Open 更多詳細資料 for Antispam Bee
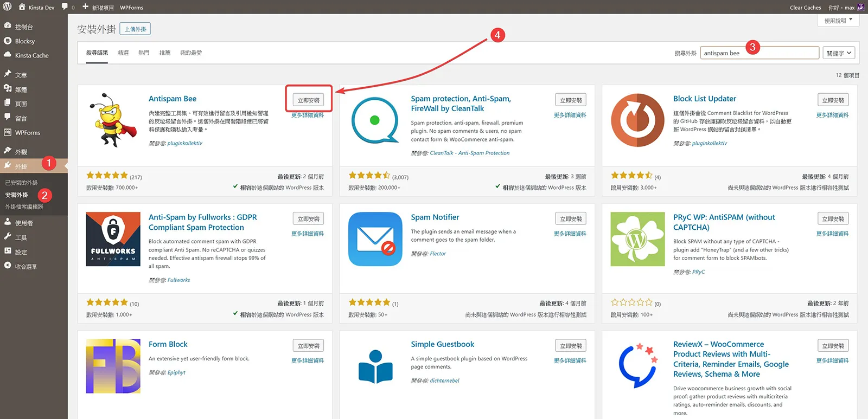This screenshot has height=419, width=868. [308, 115]
